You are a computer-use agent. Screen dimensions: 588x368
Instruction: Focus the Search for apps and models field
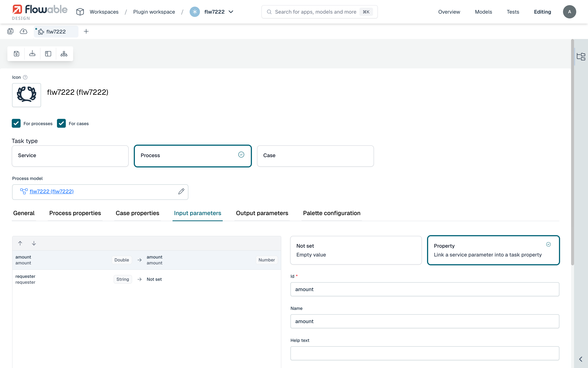[320, 12]
